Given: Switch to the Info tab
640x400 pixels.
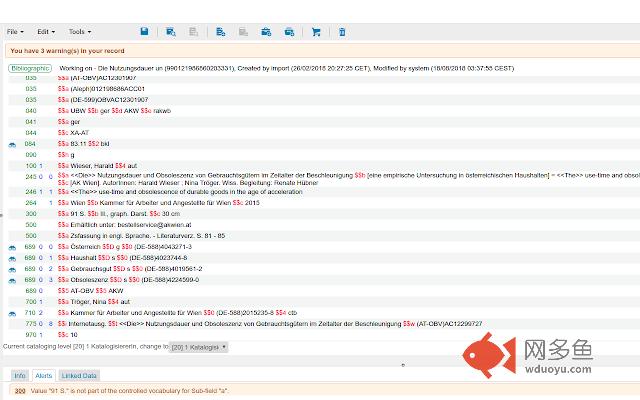Looking at the screenshot, I should point(20,376).
